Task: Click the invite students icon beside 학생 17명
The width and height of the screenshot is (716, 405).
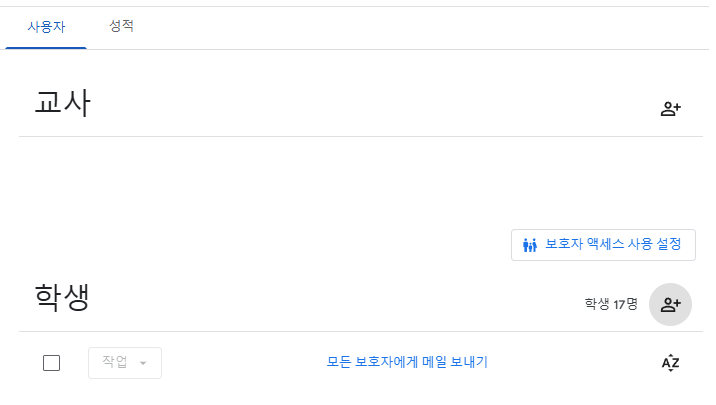Action: click(x=670, y=305)
